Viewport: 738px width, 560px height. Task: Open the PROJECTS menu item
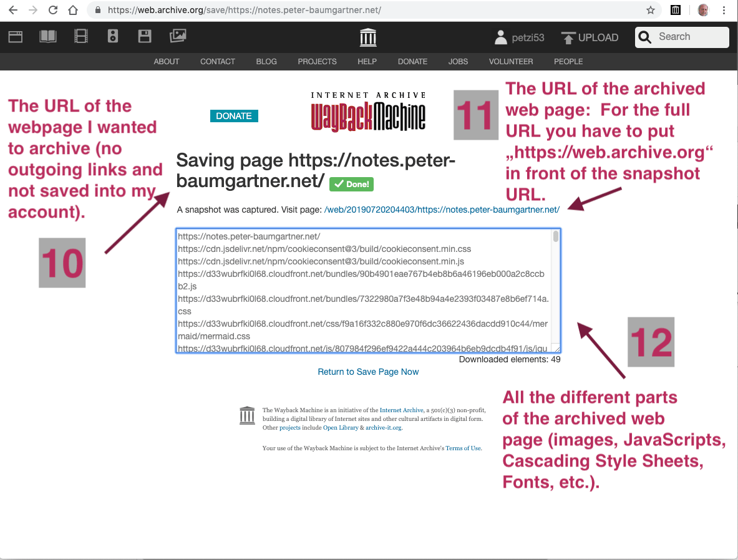(x=317, y=62)
